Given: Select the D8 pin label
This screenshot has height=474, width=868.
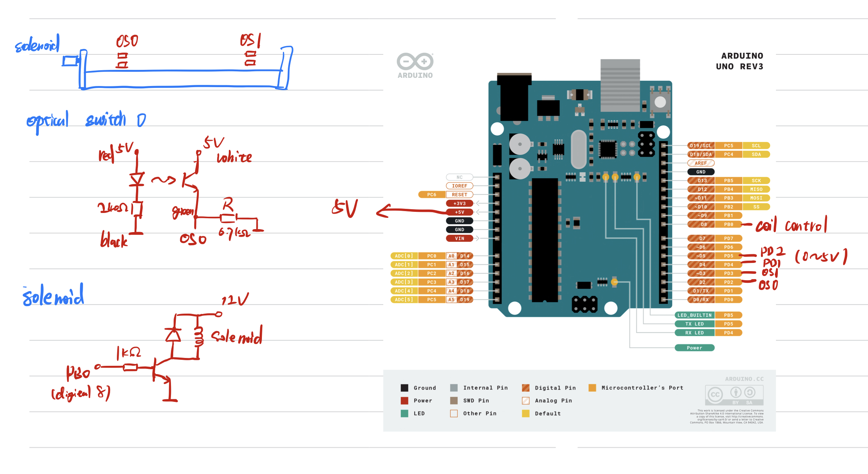Looking at the screenshot, I should [x=701, y=224].
